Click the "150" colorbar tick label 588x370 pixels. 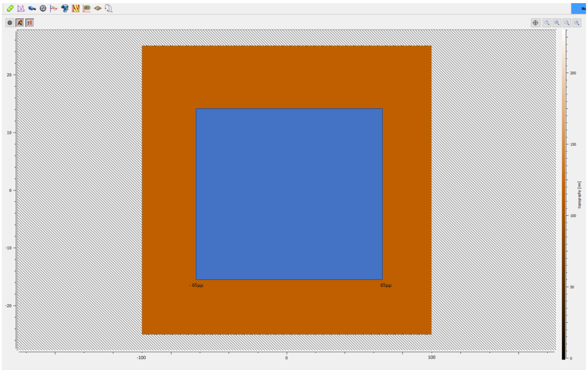coord(573,144)
